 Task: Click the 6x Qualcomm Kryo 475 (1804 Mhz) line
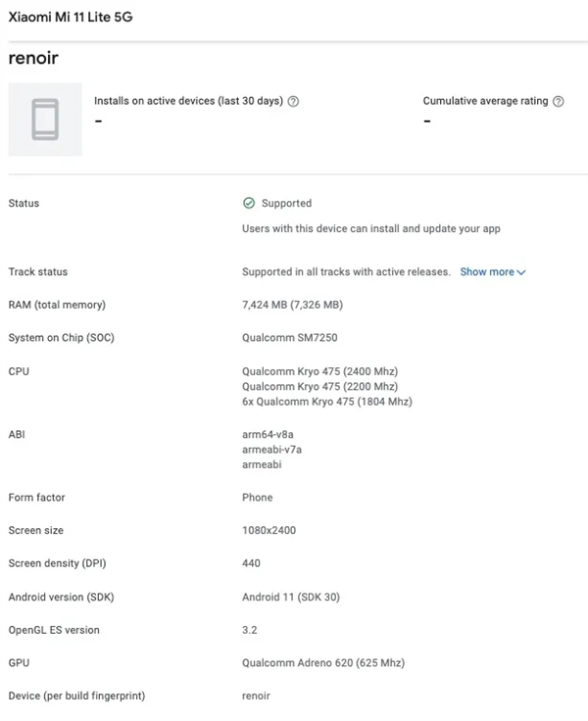tap(326, 402)
